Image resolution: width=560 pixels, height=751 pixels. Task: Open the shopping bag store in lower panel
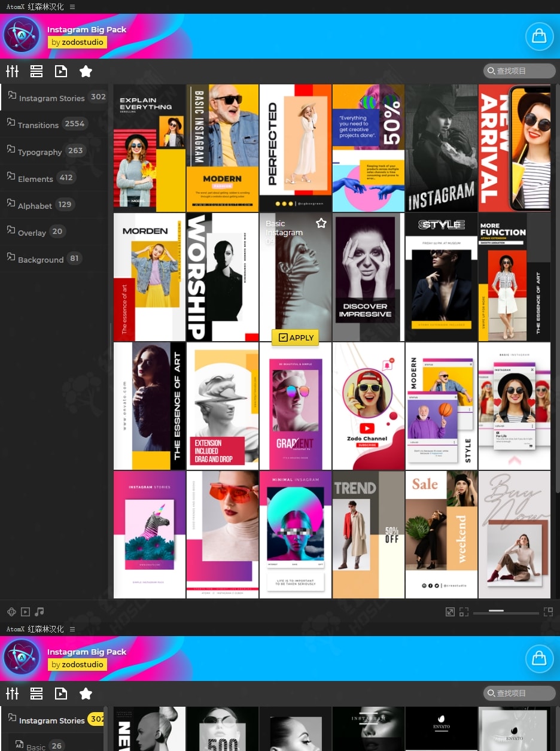click(x=539, y=659)
